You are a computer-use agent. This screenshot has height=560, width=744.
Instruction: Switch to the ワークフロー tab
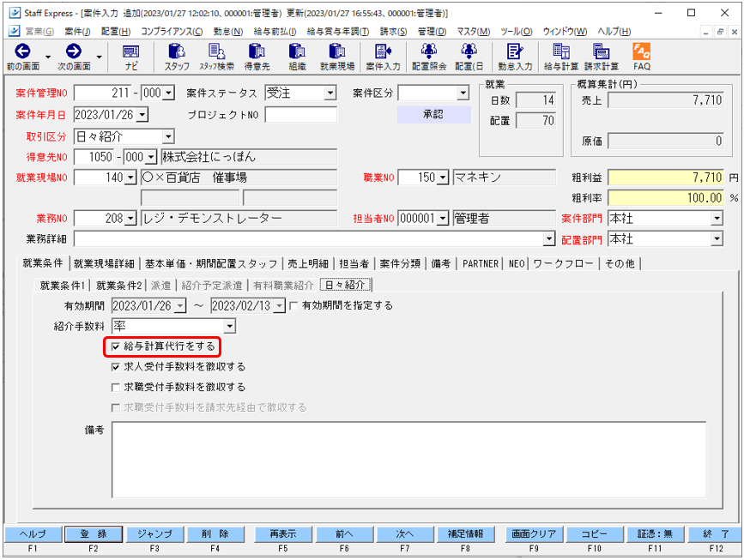point(563,263)
